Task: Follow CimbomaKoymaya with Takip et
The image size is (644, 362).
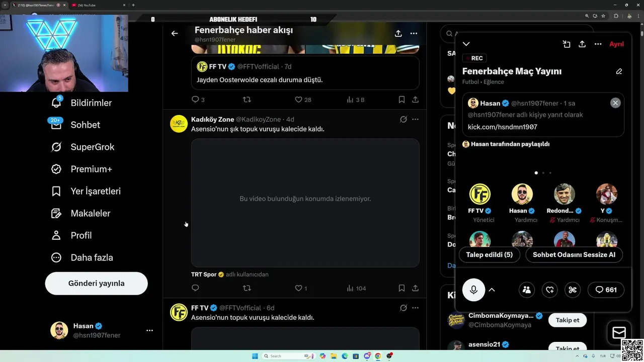Action: click(568, 320)
